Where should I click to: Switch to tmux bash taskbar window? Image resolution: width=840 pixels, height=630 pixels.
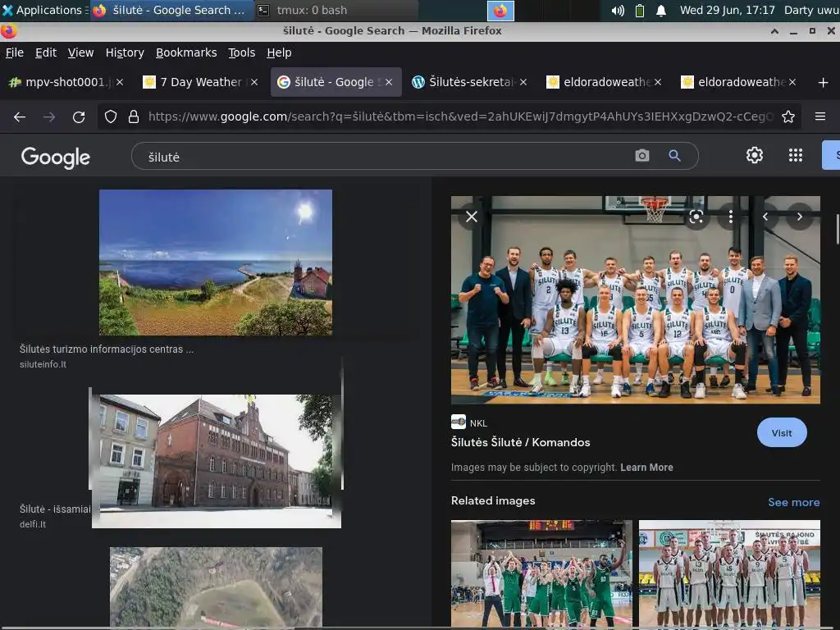tap(336, 10)
